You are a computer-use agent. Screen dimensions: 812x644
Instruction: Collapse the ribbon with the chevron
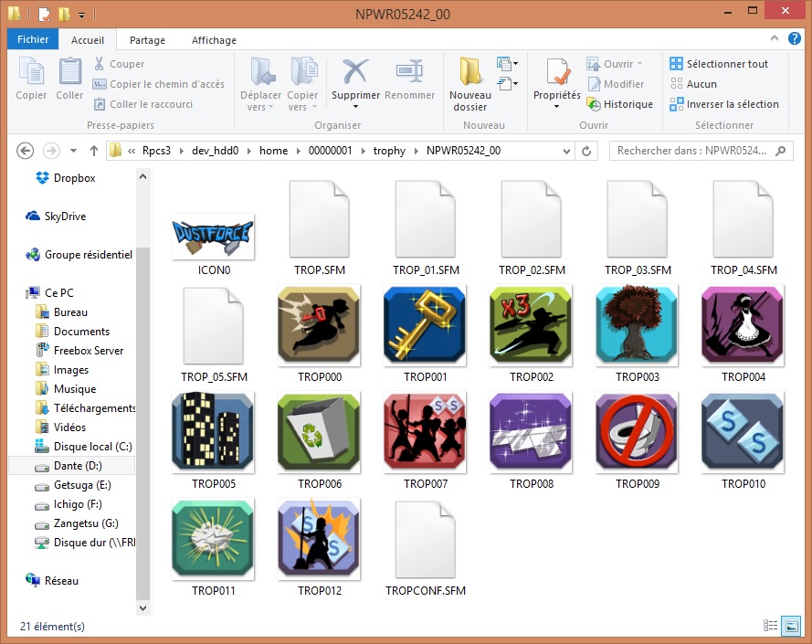click(x=775, y=37)
